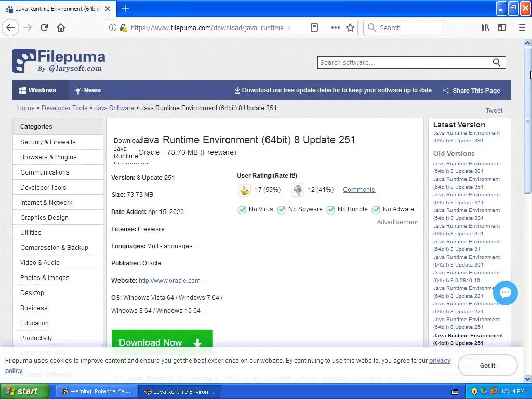The height and width of the screenshot is (399, 532).
Task: Click the Tweet link
Action: [x=494, y=110]
